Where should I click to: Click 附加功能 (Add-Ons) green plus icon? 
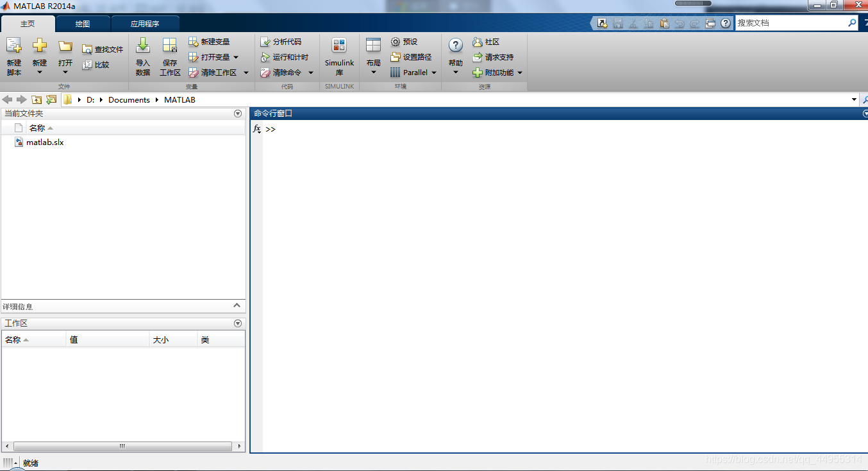tap(477, 73)
